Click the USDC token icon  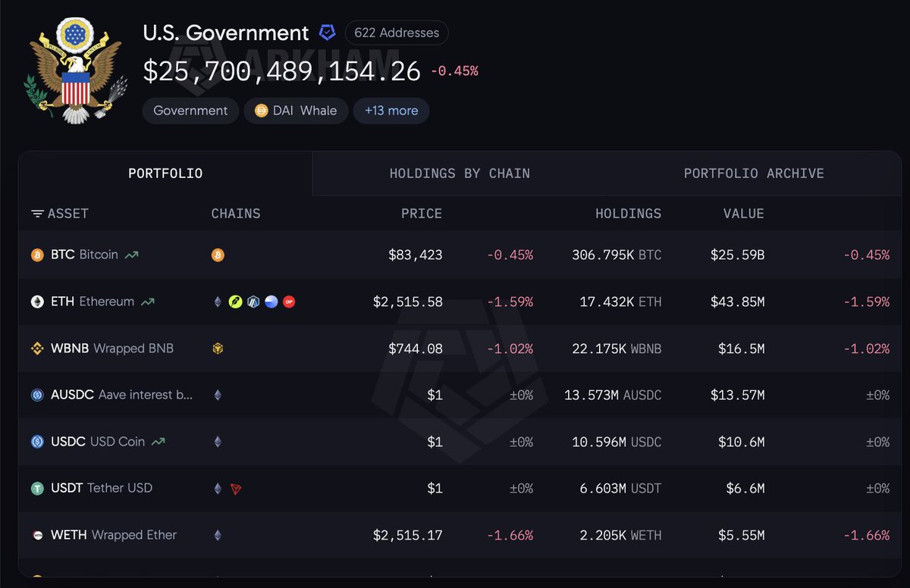[x=37, y=442]
